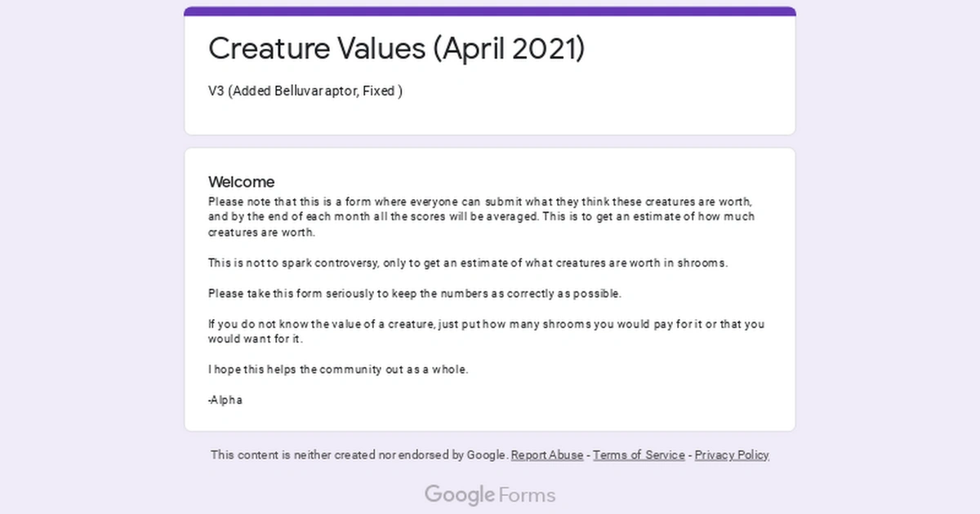
Task: Click the word 'Google' in footer branding
Action: pyautogui.click(x=461, y=494)
